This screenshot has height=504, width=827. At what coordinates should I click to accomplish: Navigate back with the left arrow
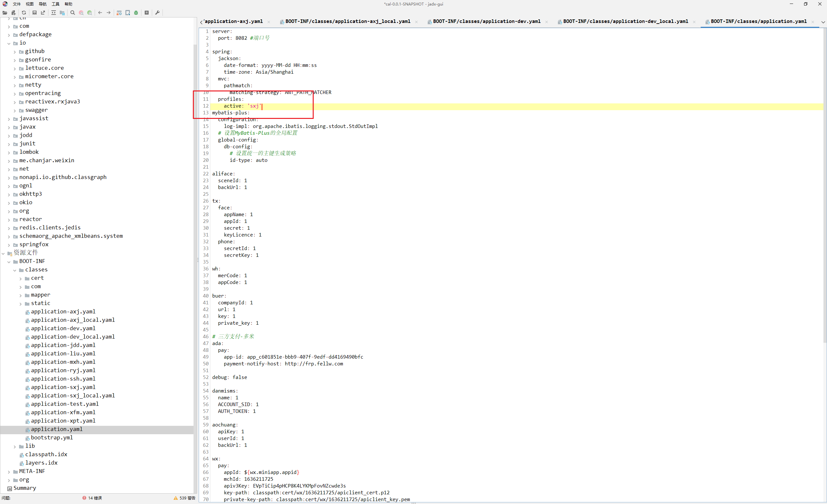[x=100, y=13]
